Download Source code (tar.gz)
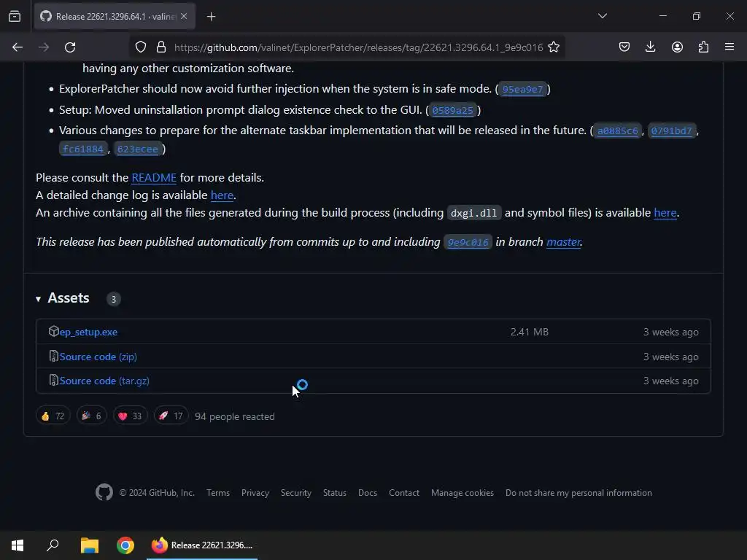Viewport: 747px width, 560px height. point(104,381)
